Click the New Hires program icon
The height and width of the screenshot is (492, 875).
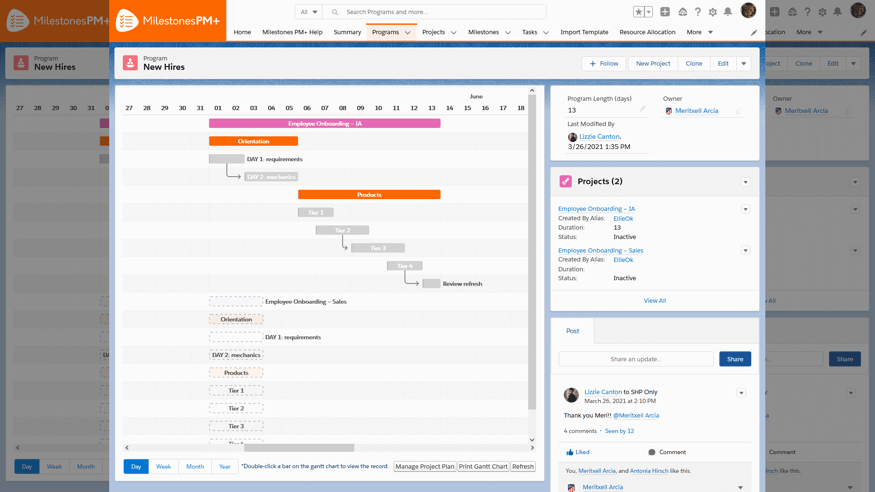click(x=130, y=63)
